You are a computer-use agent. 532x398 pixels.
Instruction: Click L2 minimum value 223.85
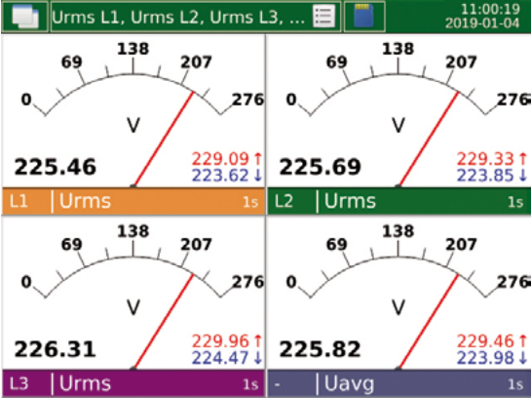[485, 176]
